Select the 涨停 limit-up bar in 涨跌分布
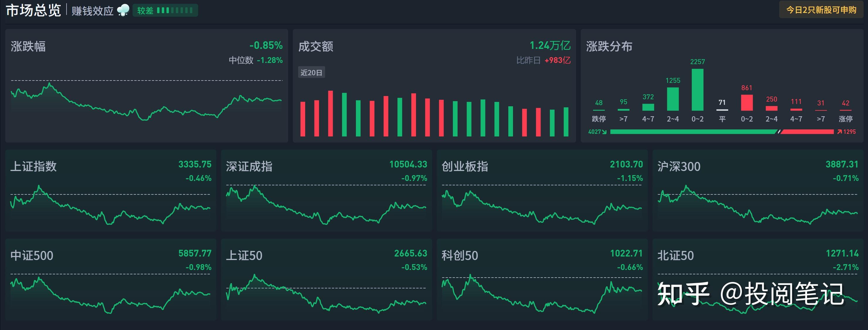Image resolution: width=868 pixels, height=330 pixels. coord(845,110)
